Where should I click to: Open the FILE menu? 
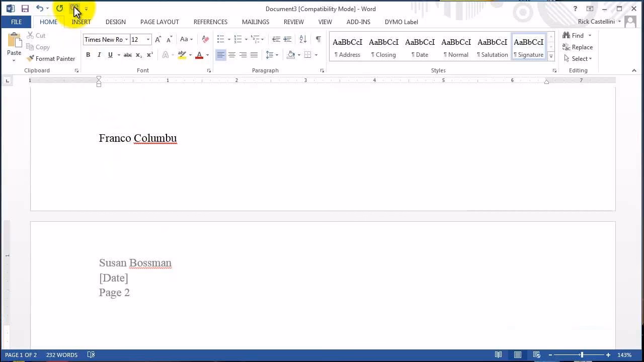pyautogui.click(x=16, y=22)
